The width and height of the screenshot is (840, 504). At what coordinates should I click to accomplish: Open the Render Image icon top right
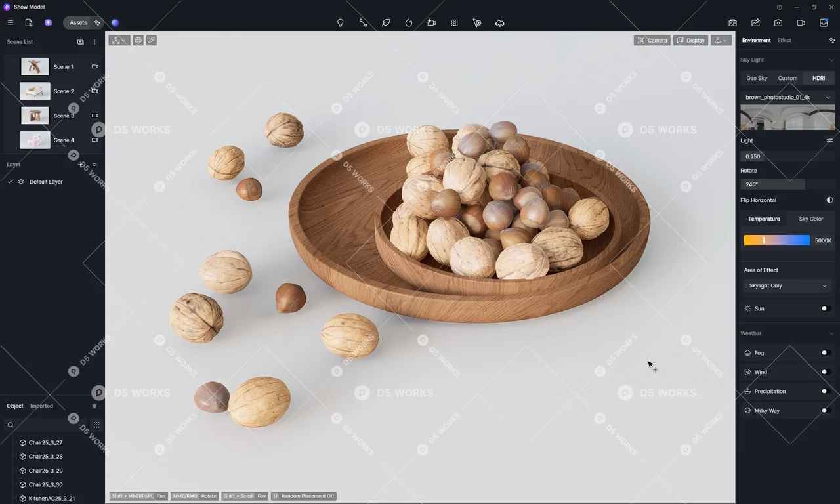(x=778, y=23)
